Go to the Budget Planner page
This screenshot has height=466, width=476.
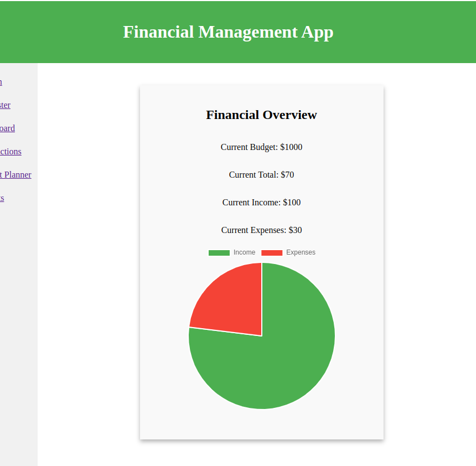[15, 174]
